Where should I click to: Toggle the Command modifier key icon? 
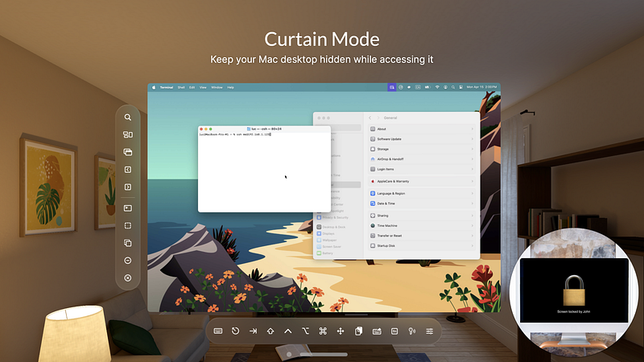[323, 331]
